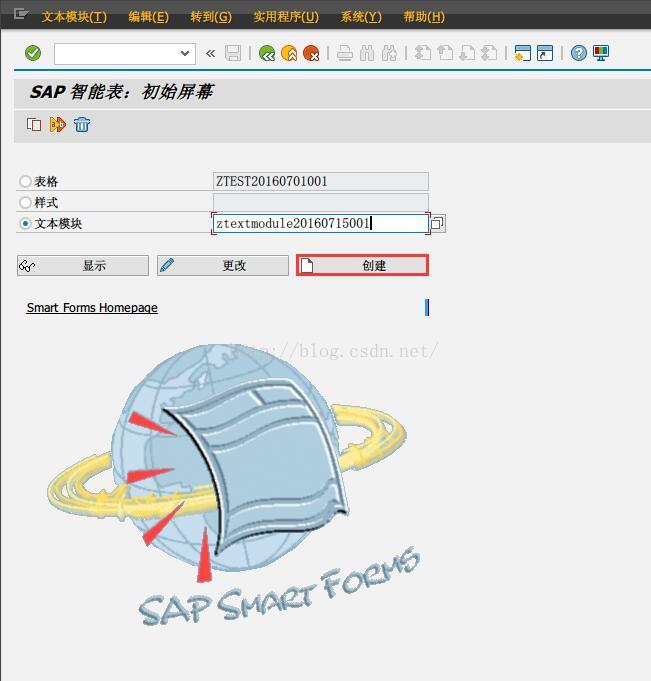Click the Save diskette icon
This screenshot has height=681, width=651.
click(x=233, y=53)
